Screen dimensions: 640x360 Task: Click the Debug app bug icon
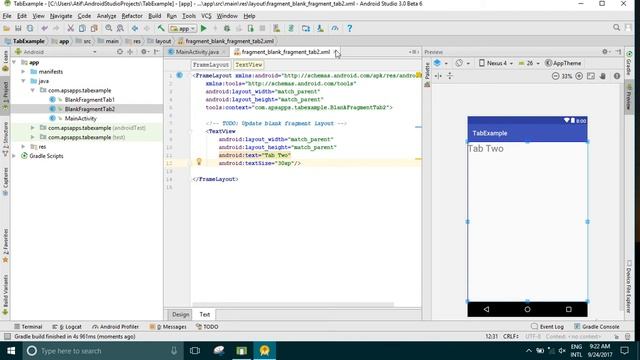point(227,29)
